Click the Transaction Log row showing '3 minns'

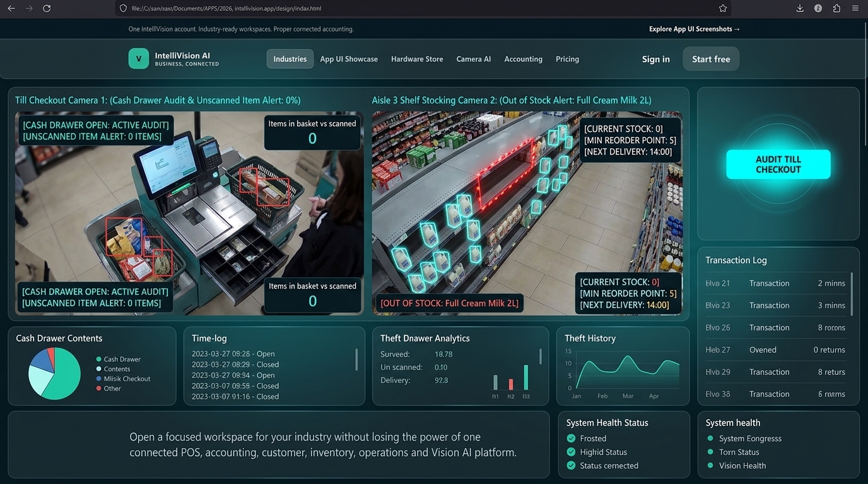pos(775,306)
